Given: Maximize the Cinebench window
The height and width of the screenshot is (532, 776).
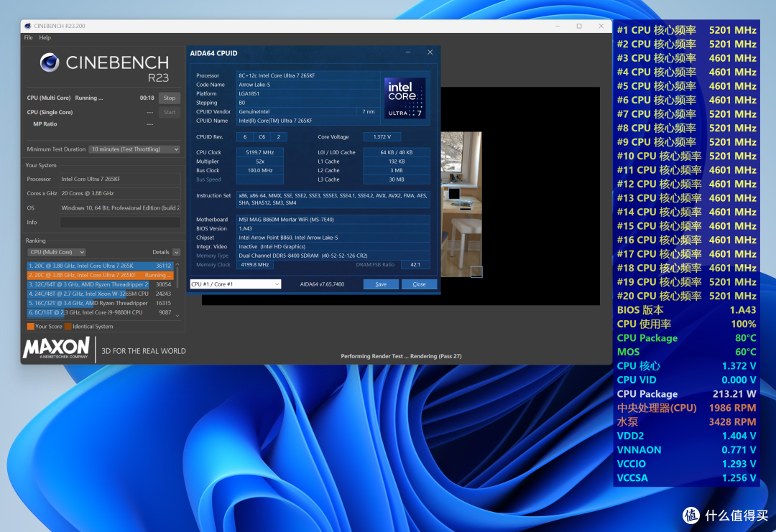Looking at the screenshot, I should click(579, 26).
